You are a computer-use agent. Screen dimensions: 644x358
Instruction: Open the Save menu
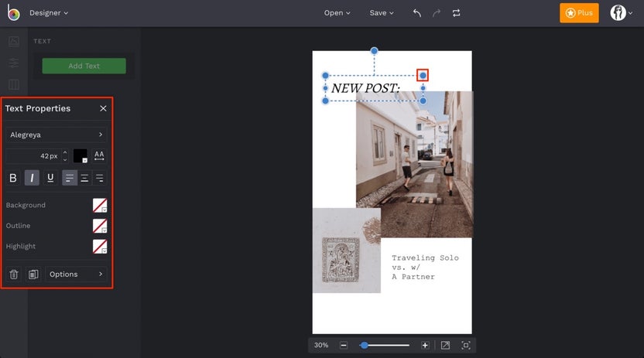coord(381,12)
